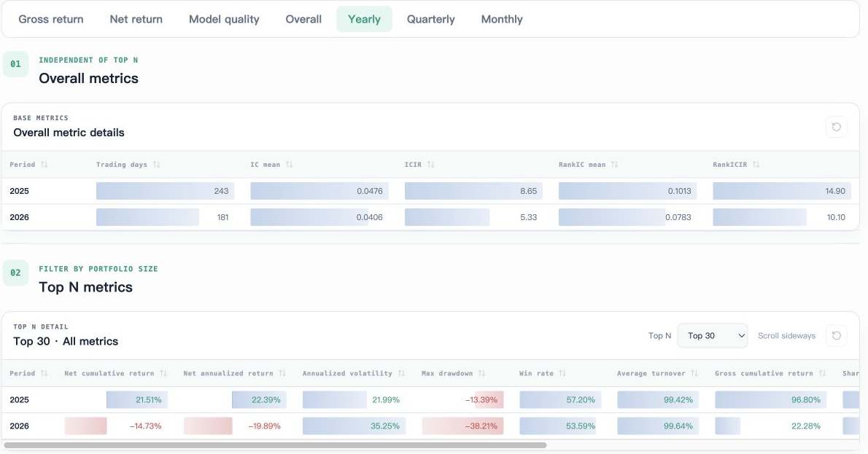Click the gross cumulative return 96.80%
This screenshot has height=454, width=868.
(x=806, y=400)
